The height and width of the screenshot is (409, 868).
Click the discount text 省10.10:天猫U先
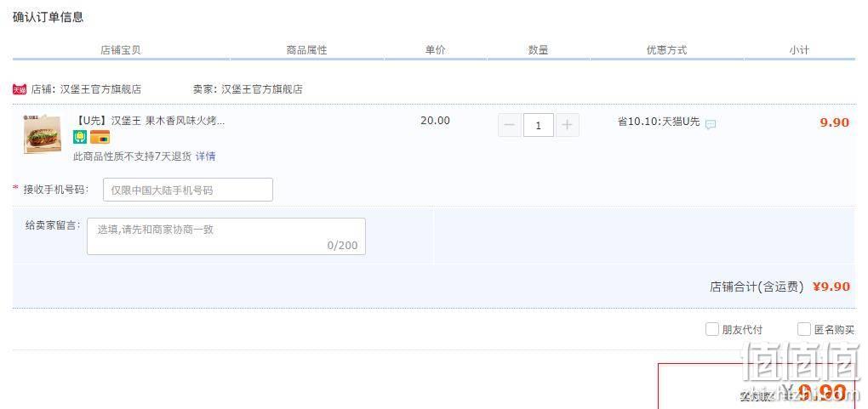659,122
